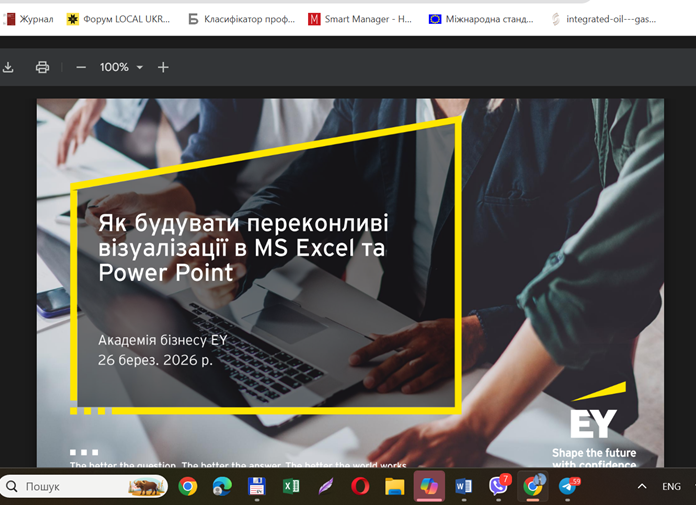
Task: Click the Shape the future tagline
Action: point(594,458)
